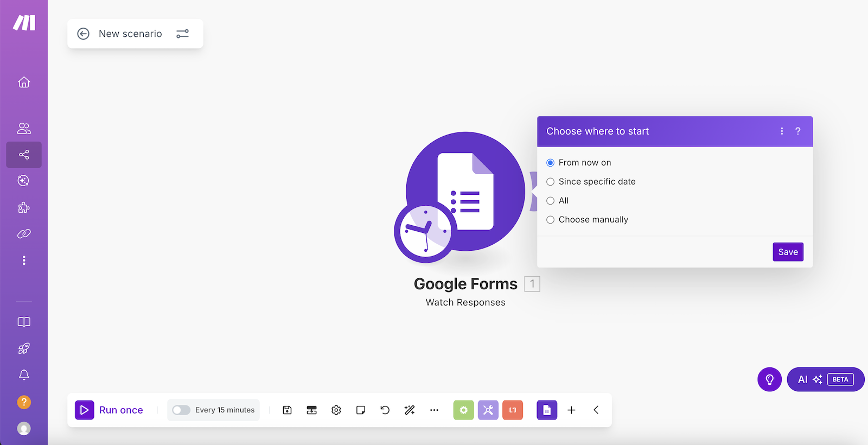This screenshot has height=445, width=868.
Task: Open scenario settings gear icon
Action: point(336,410)
